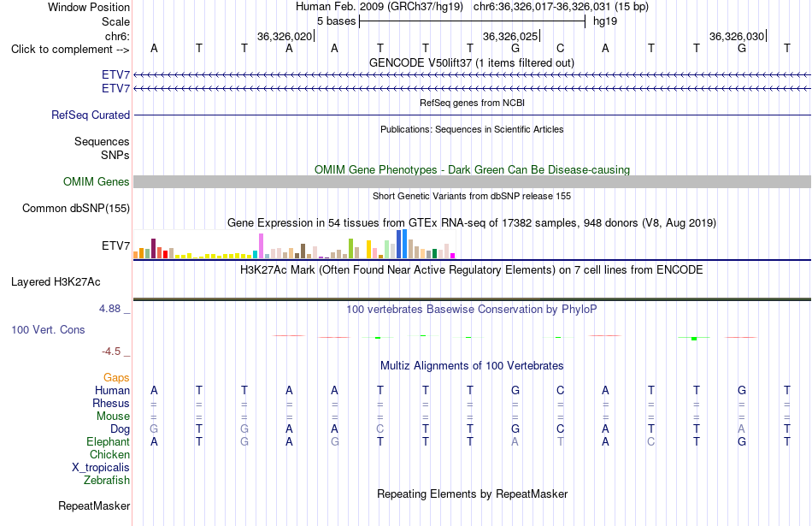The image size is (812, 526).
Task: Click the '5 bases' scale bar text
Action: tap(336, 21)
